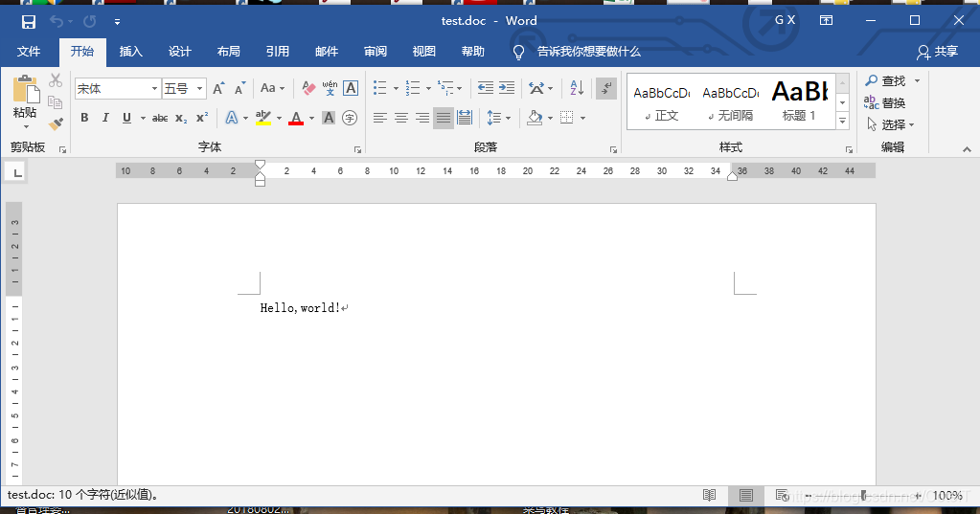The image size is (980, 514).
Task: Click the Read Mode view icon in status bar
Action: point(710,495)
